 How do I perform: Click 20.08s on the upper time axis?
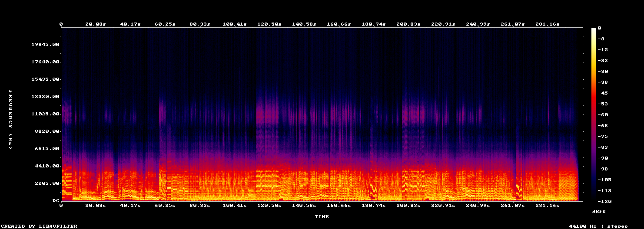point(96,24)
